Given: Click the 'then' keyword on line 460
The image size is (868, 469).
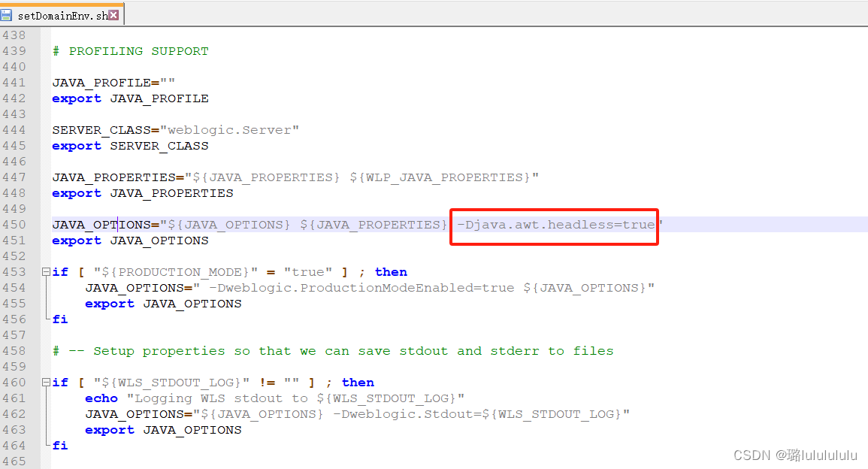Looking at the screenshot, I should tap(358, 383).
